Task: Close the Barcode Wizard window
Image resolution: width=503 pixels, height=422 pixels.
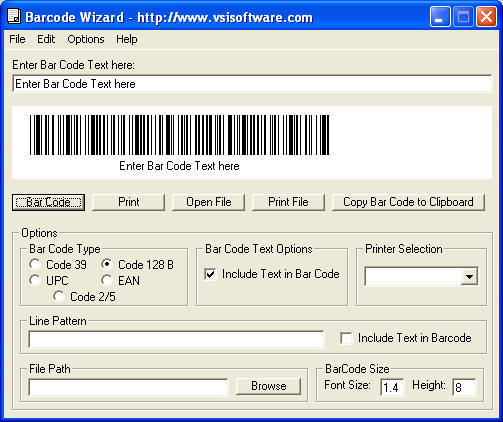Action: (487, 17)
